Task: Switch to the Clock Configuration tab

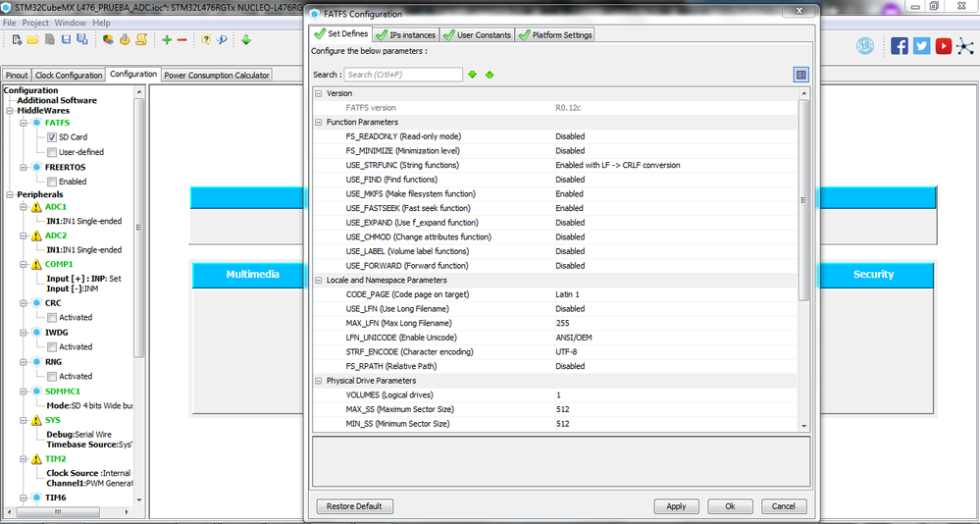Action: coord(69,75)
